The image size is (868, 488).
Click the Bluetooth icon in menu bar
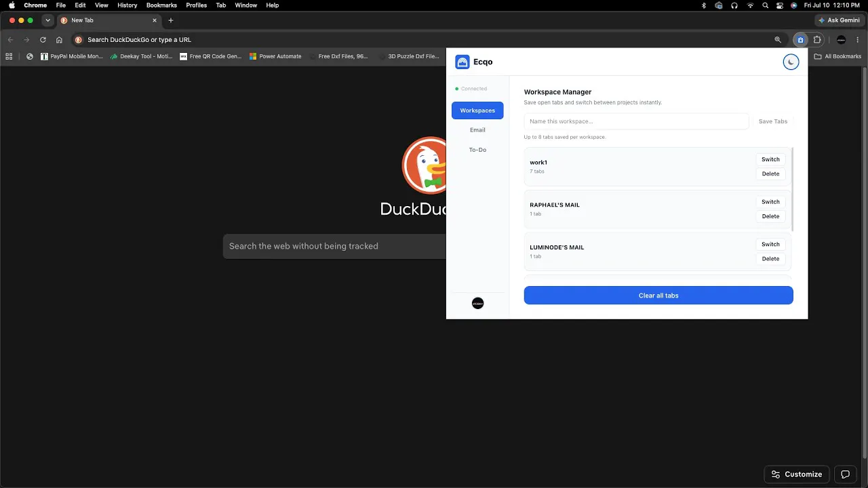(703, 5)
